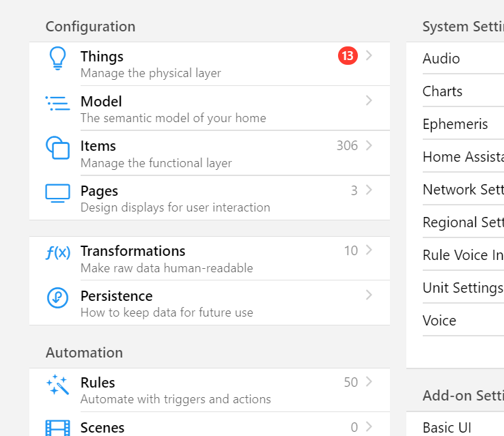This screenshot has width=504, height=436.
Task: Click the Model list icon
Action: tap(57, 103)
